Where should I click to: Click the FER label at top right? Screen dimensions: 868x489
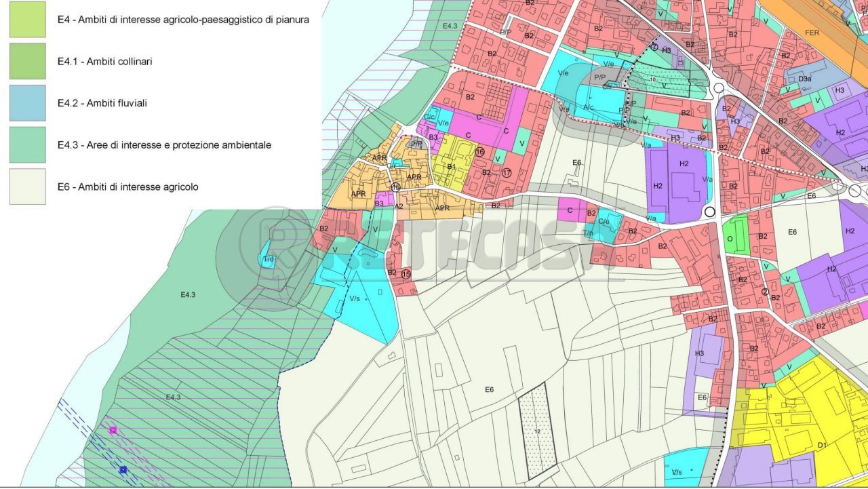pos(811,32)
